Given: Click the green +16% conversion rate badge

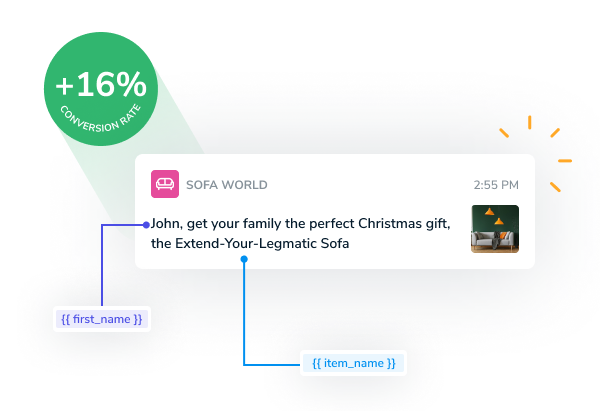Looking at the screenshot, I should 101,89.
